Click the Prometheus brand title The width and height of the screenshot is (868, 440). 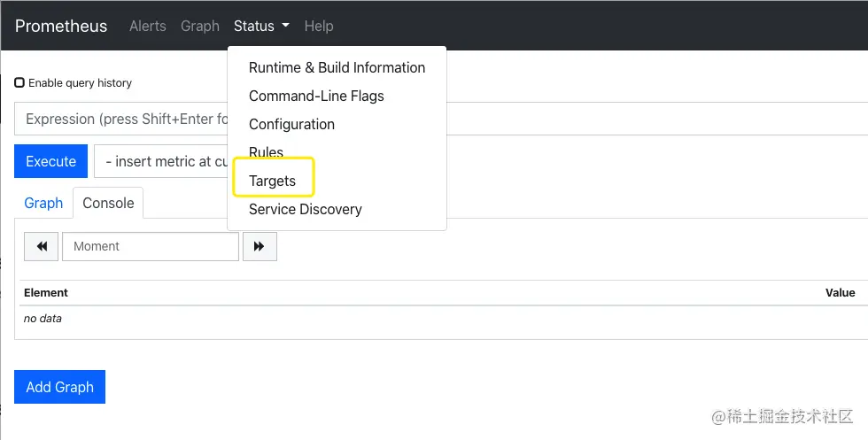point(61,27)
